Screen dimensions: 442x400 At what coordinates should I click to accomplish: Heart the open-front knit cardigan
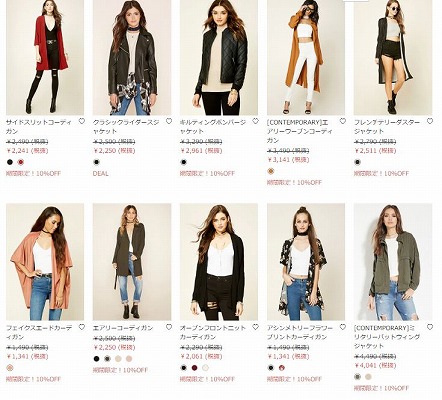(x=255, y=327)
